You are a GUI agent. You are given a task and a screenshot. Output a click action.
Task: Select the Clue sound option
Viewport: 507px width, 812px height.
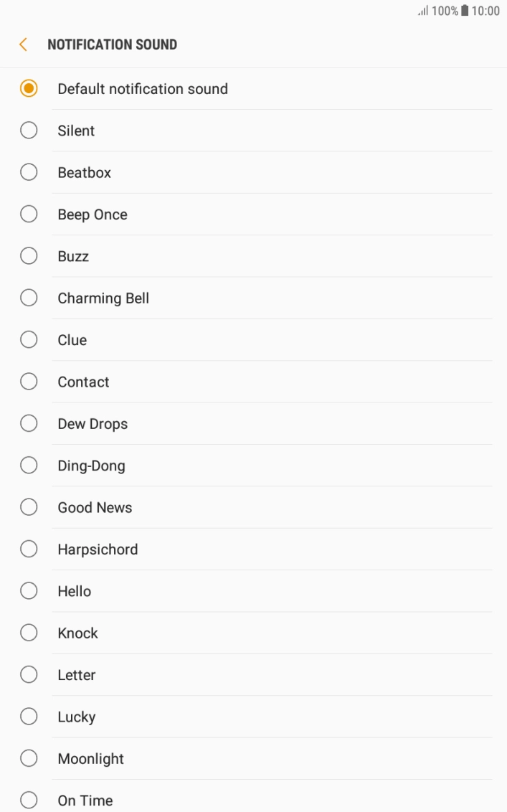tap(72, 339)
